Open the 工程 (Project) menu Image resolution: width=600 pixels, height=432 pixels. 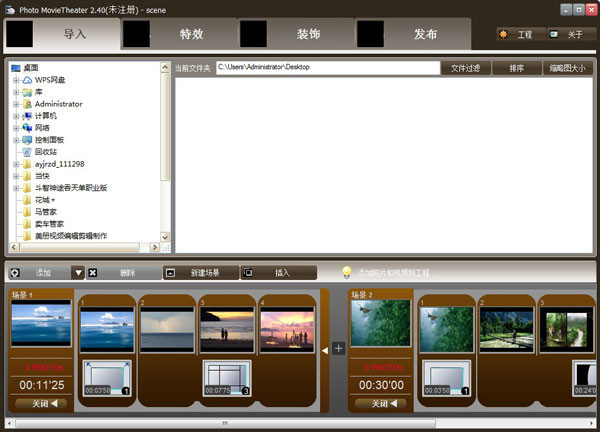pyautogui.click(x=517, y=34)
